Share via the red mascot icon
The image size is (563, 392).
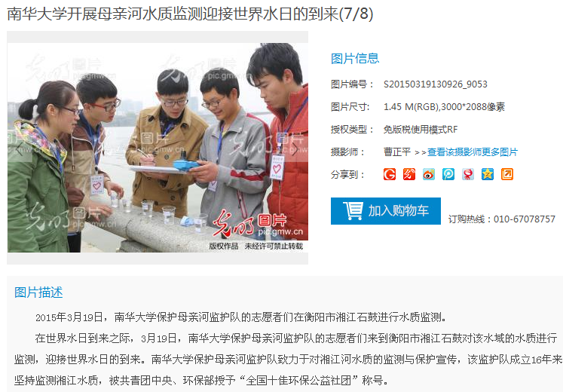point(468,174)
